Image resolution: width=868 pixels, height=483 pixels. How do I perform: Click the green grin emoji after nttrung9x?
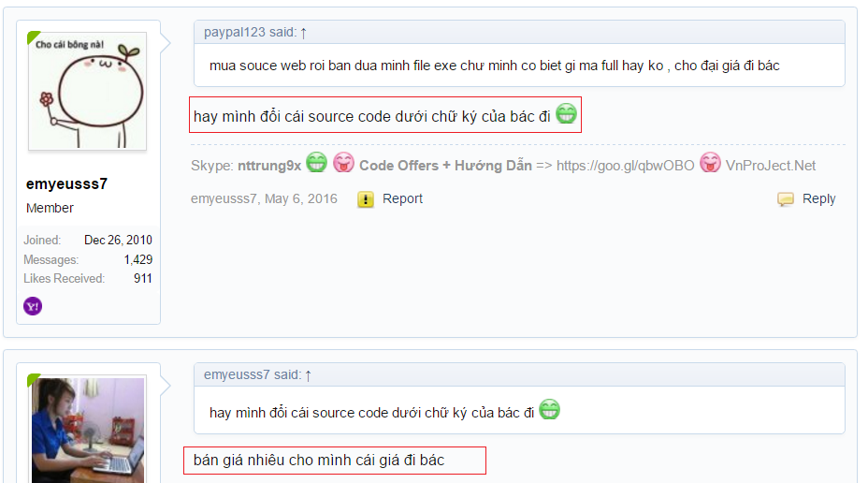tap(317, 162)
